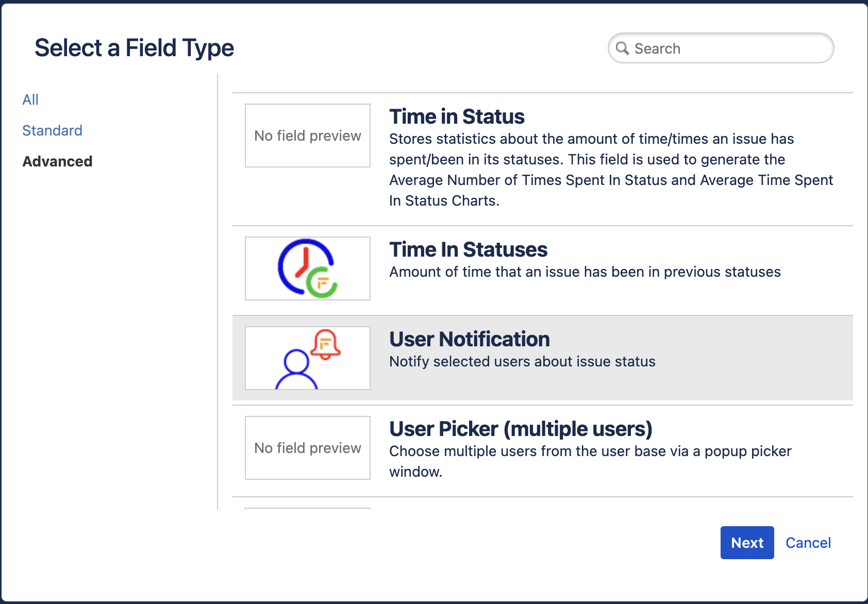Click the popup picker window description
The height and width of the screenshot is (604, 868).
tap(590, 461)
